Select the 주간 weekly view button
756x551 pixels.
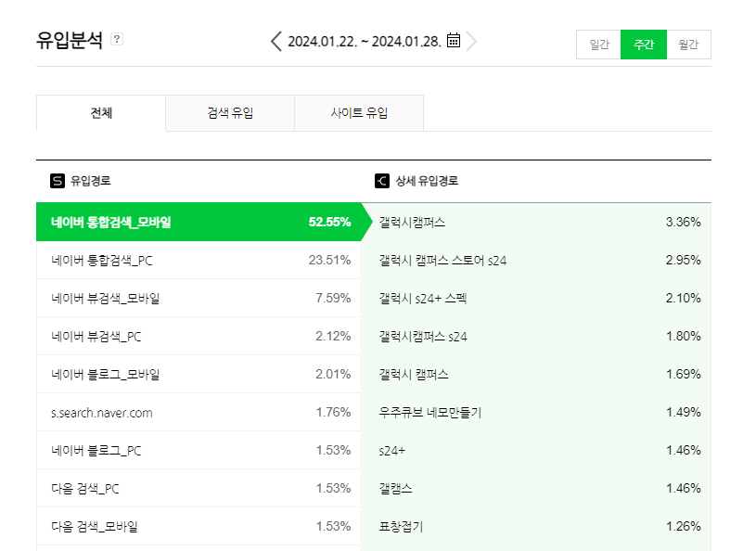pos(644,45)
